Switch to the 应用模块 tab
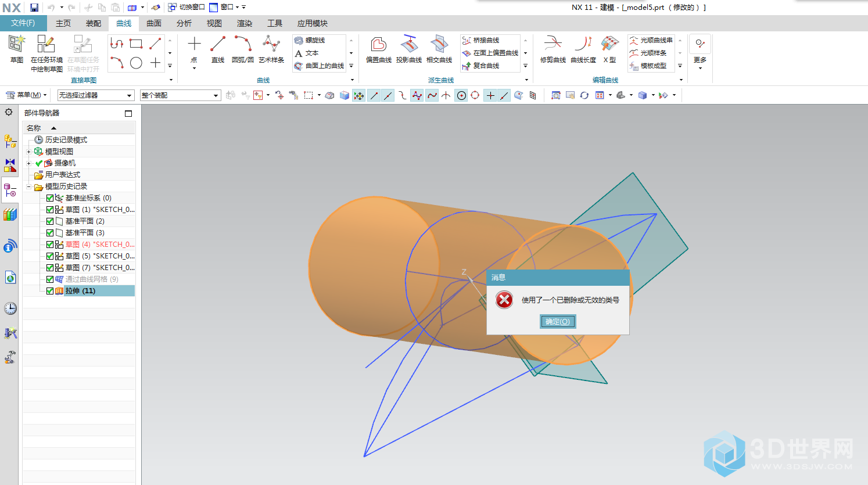 point(313,23)
